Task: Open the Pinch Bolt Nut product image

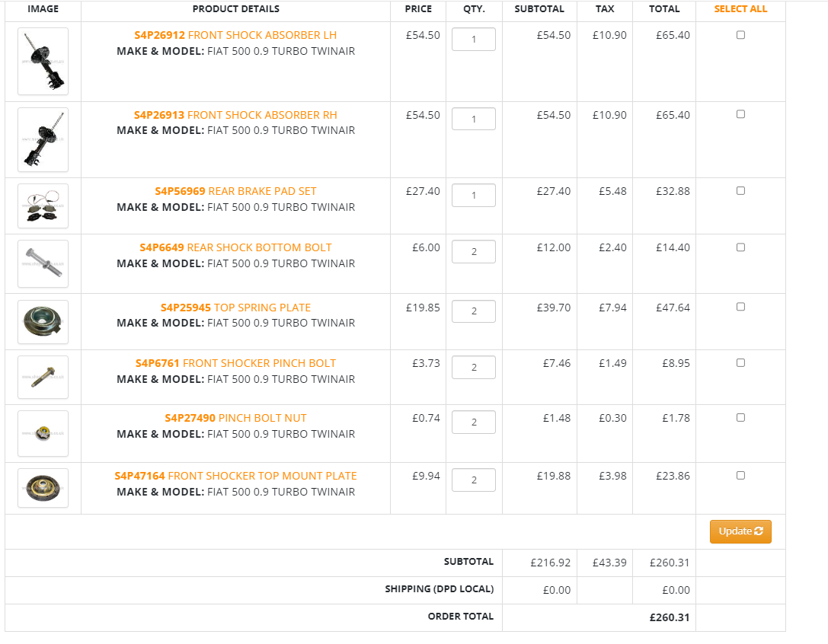Action: point(43,433)
